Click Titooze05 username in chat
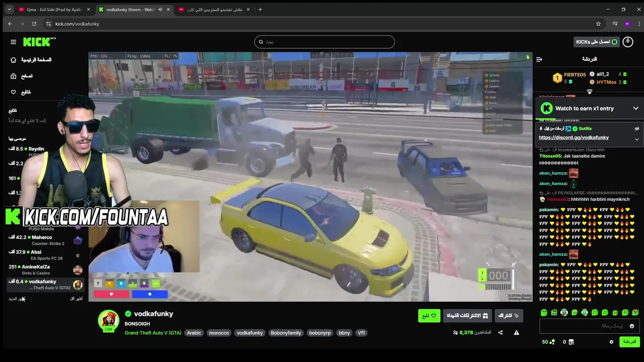Viewport: 644px width, 362px height. pyautogui.click(x=550, y=156)
